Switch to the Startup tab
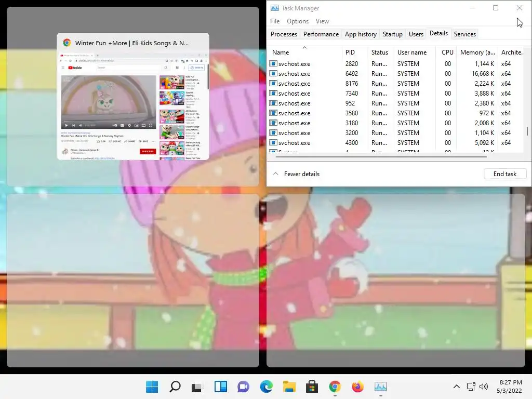The height and width of the screenshot is (399, 532). click(393, 34)
